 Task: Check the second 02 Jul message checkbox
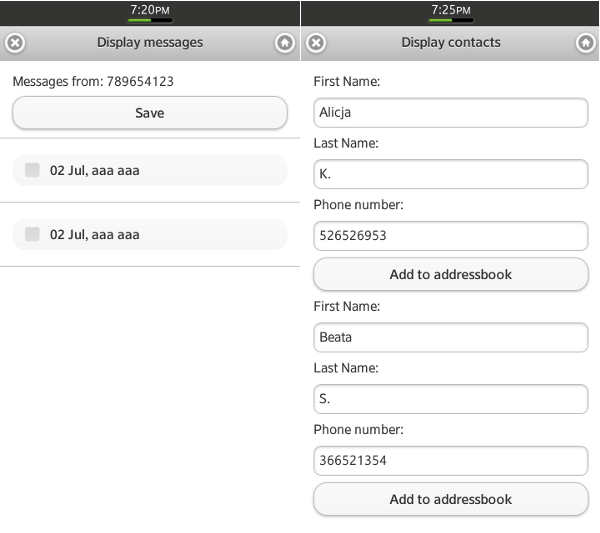click(x=32, y=235)
